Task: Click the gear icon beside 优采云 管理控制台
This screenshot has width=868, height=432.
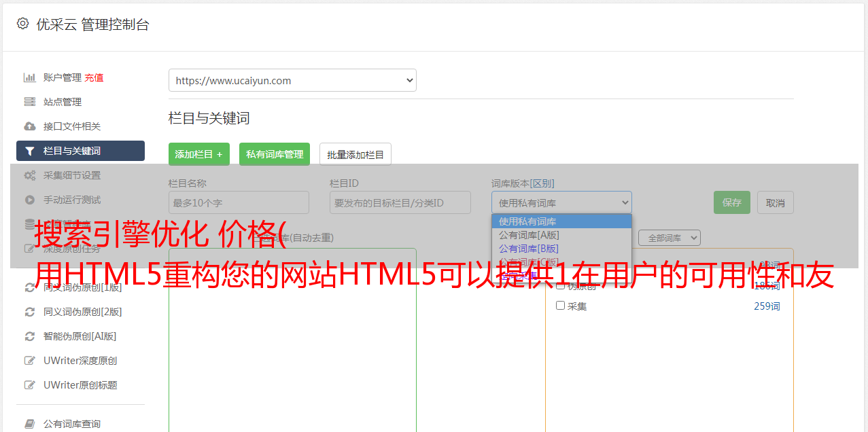Action: coord(22,24)
